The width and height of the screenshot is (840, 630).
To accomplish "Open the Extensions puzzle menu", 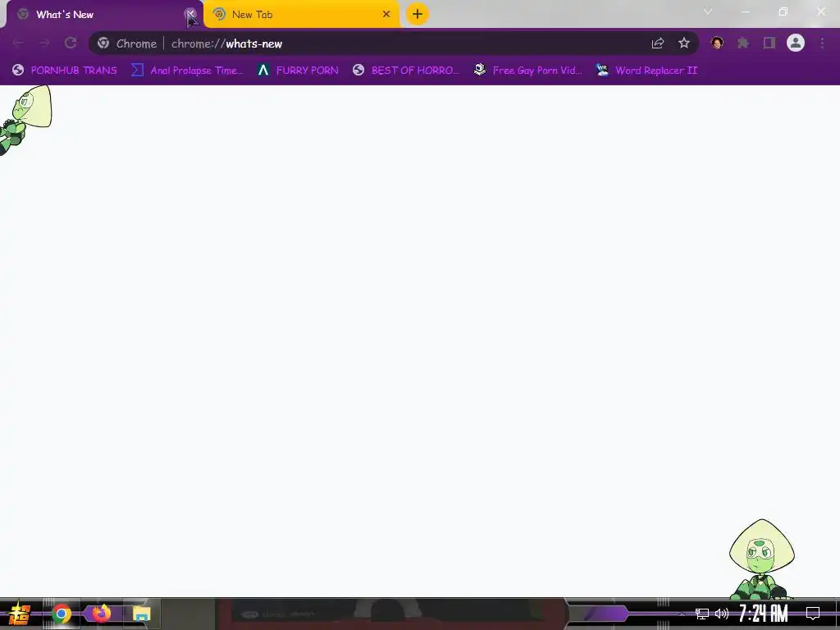I will [743, 43].
